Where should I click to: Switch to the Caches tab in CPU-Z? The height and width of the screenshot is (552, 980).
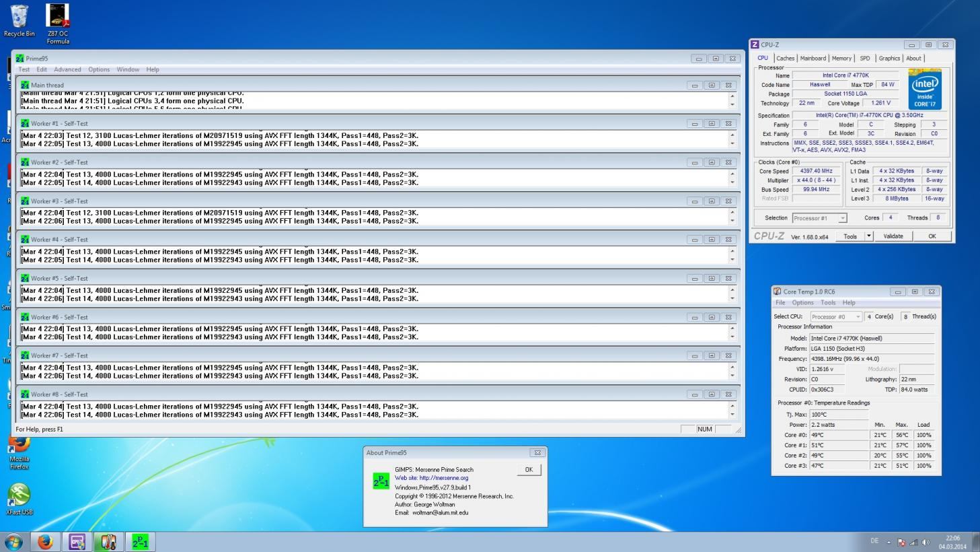785,59
